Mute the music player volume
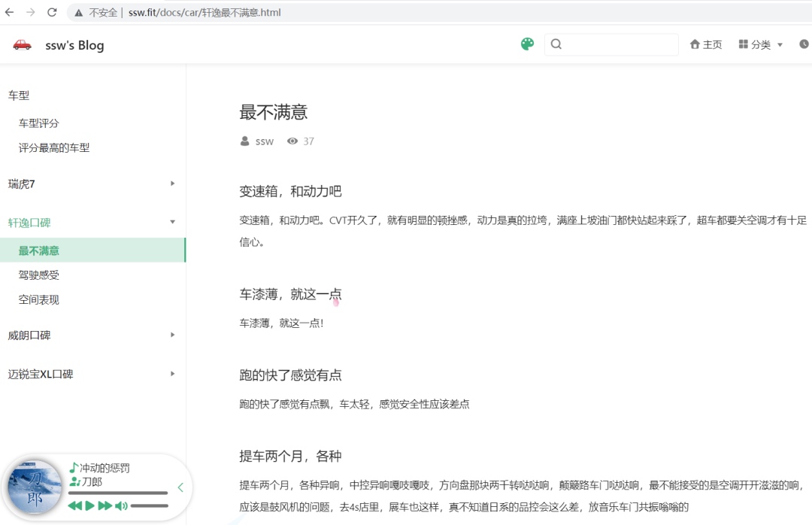 coord(120,506)
